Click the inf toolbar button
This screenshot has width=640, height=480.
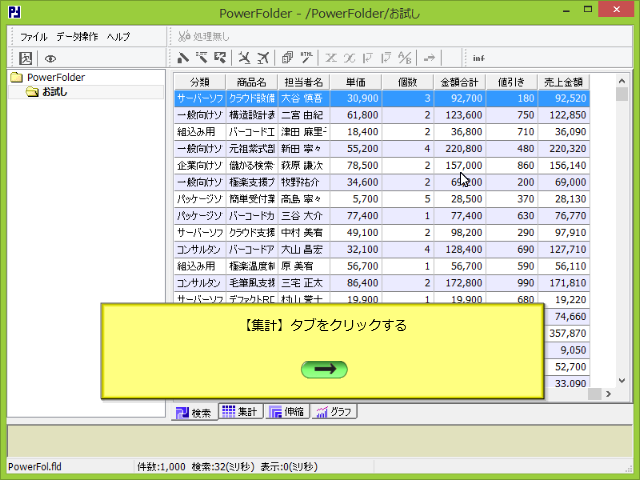coord(478,58)
